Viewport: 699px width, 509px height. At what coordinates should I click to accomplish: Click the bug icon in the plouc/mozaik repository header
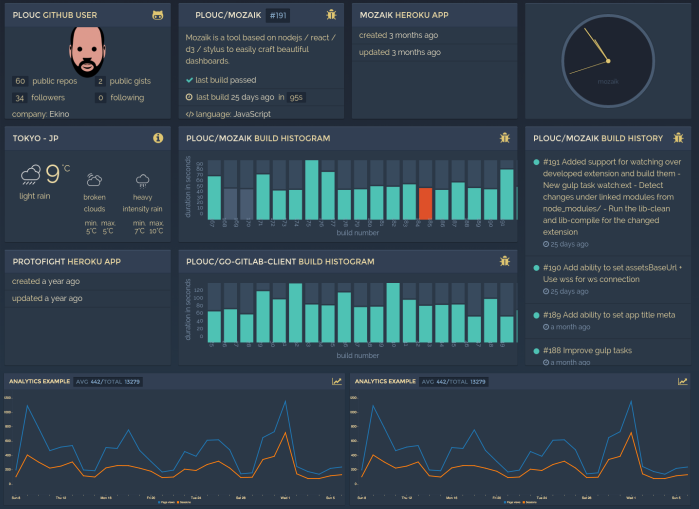[x=331, y=15]
